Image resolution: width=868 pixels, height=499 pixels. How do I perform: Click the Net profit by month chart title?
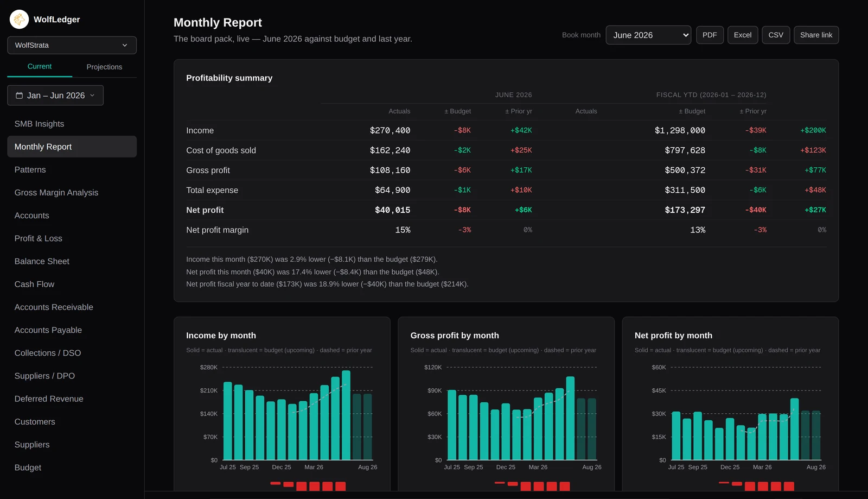(673, 336)
